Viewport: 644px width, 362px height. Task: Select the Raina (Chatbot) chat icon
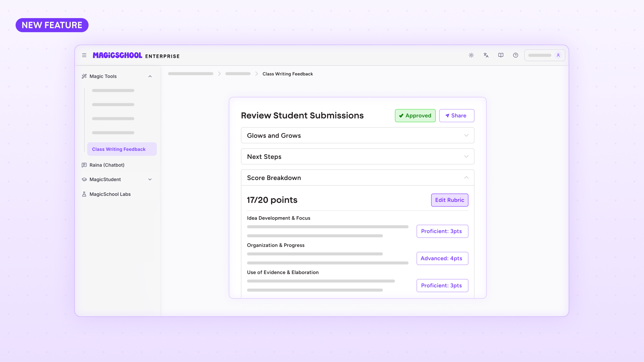tap(84, 165)
